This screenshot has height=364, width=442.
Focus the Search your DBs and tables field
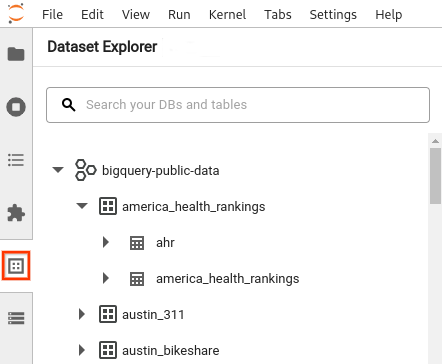pyautogui.click(x=238, y=105)
